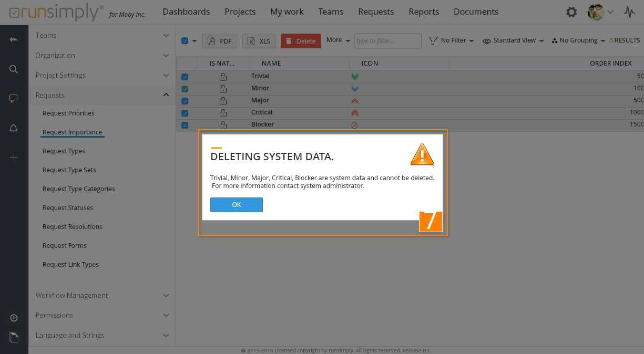The height and width of the screenshot is (354, 644).
Task: Open the recent history clock icon
Action: click(x=14, y=318)
